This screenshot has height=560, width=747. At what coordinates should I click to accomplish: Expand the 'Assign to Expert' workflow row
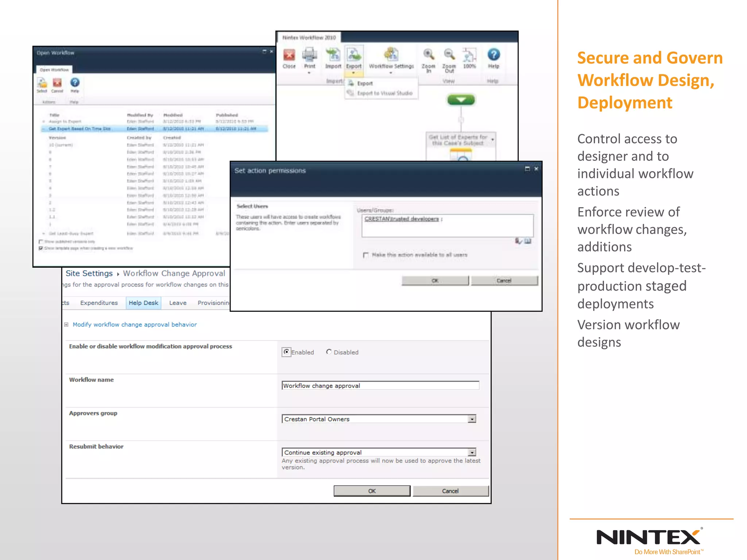43,121
